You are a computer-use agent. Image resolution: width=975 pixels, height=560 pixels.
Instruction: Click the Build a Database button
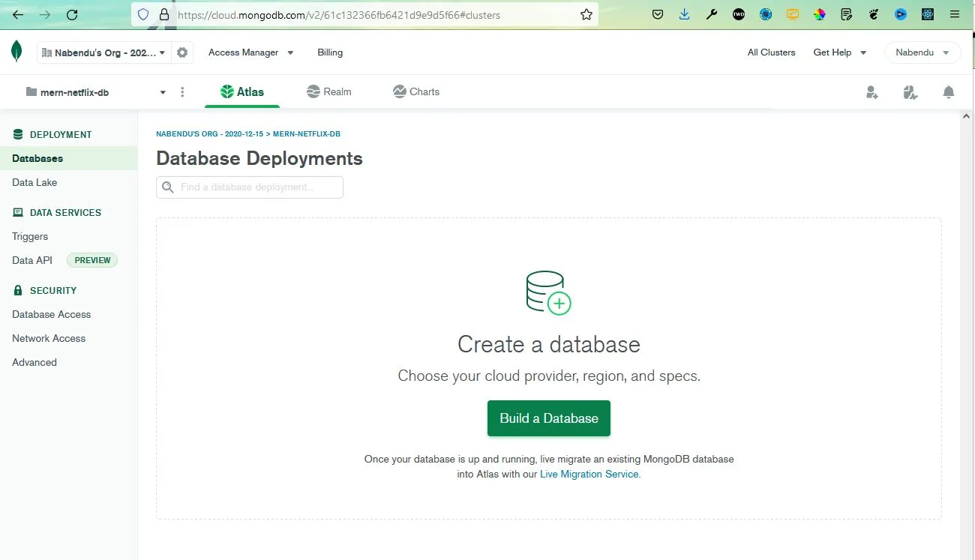pyautogui.click(x=549, y=418)
